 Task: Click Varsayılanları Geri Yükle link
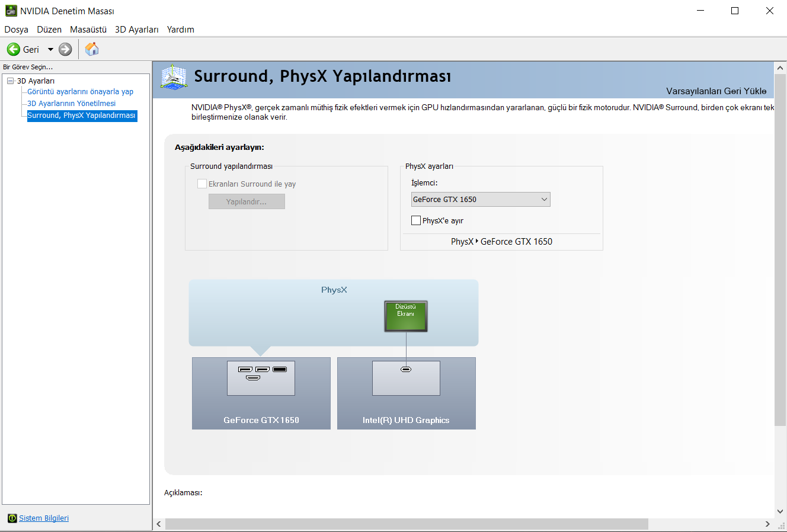716,91
